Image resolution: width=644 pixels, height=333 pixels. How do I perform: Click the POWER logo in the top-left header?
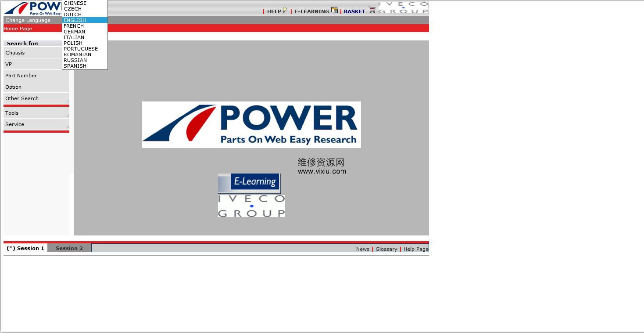tap(32, 8)
